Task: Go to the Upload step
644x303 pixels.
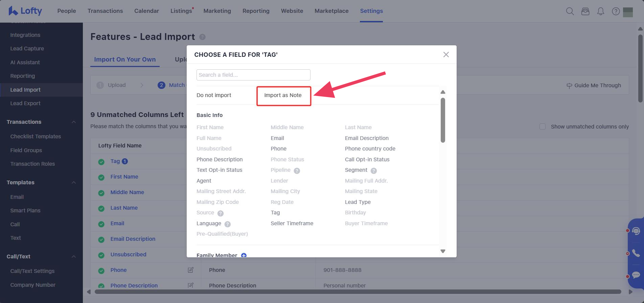Action: [x=111, y=85]
